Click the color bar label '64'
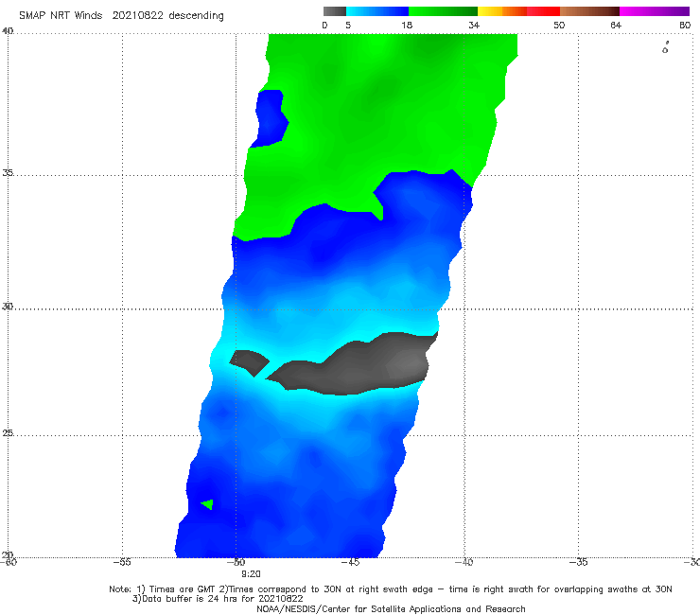The image size is (700, 615). coord(616,25)
